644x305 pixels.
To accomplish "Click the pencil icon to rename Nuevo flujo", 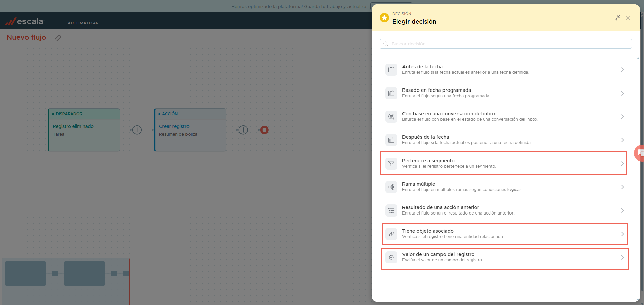I will (58, 38).
